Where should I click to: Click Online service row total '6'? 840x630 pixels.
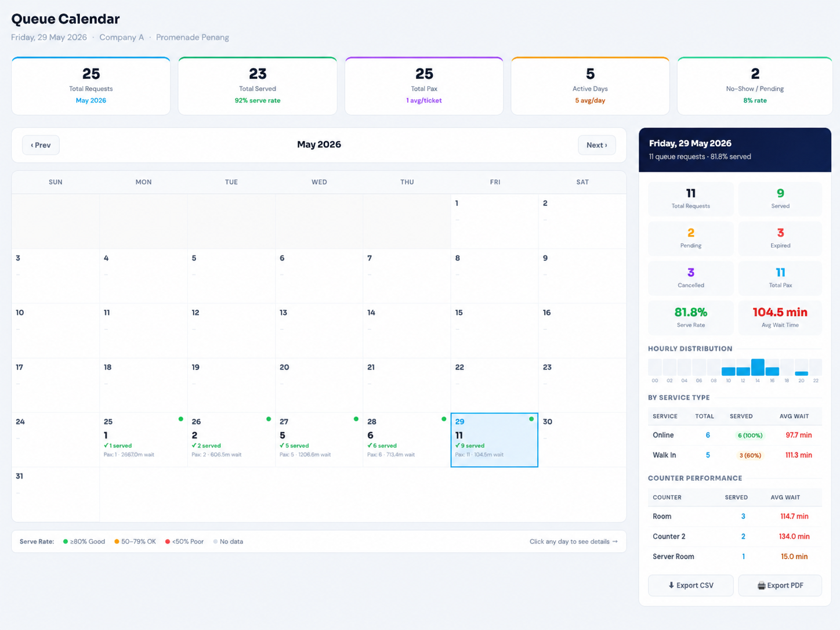point(708,435)
